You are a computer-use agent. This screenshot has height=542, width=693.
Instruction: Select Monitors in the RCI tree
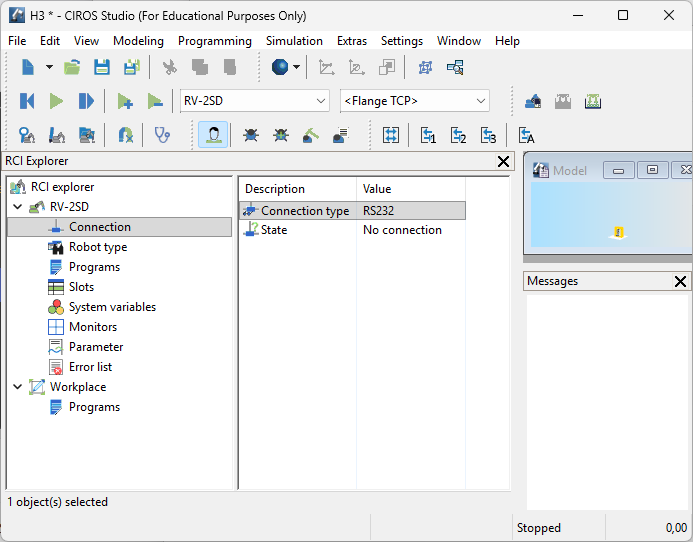[93, 327]
